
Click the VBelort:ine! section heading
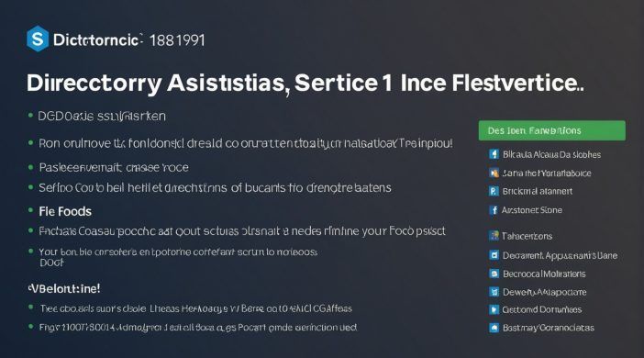click(64, 288)
